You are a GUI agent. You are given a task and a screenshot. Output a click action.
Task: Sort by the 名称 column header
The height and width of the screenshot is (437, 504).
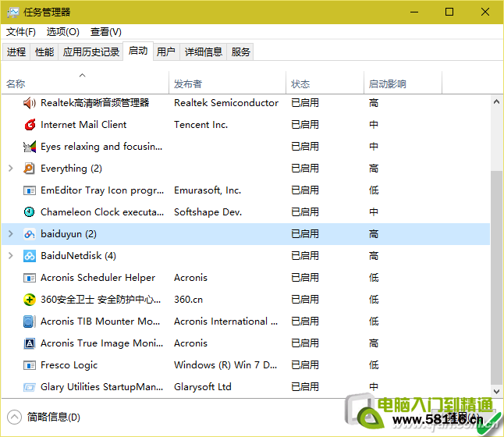click(x=85, y=83)
